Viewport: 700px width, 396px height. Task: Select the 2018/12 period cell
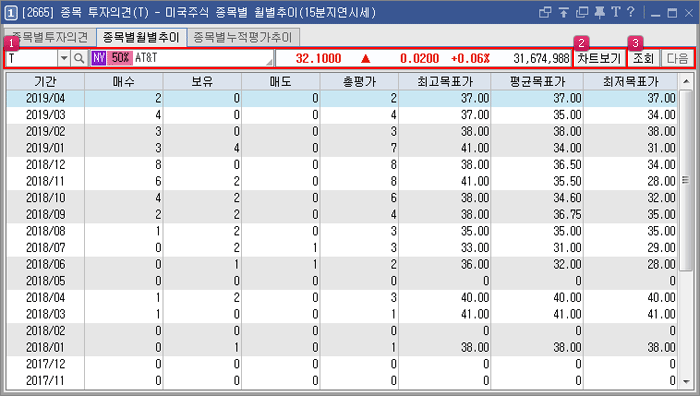pos(46,165)
